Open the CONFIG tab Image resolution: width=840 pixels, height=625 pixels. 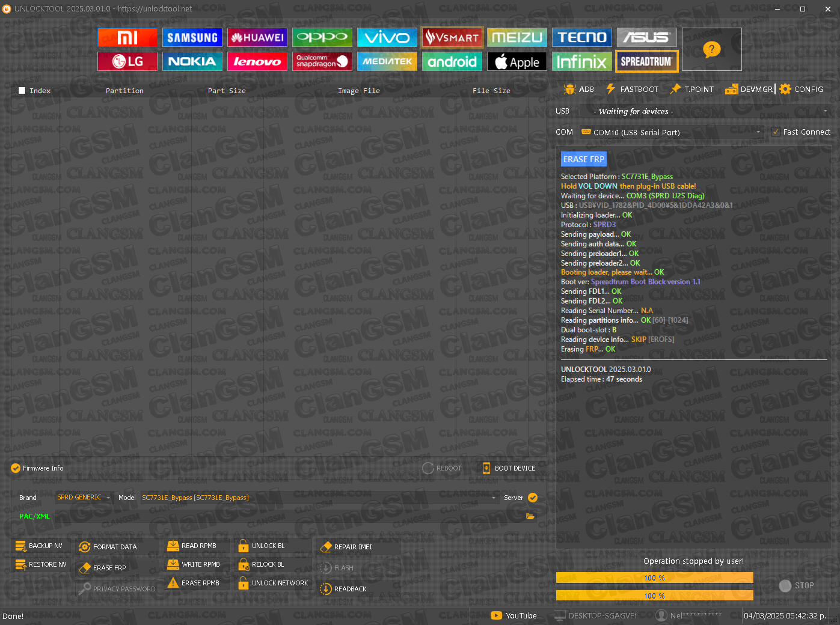801,90
